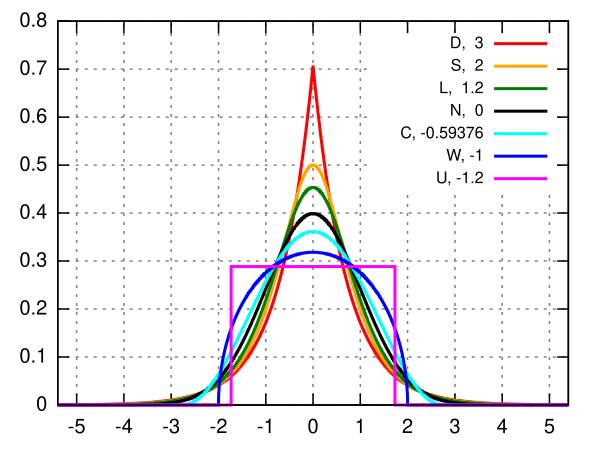Select the peak of the cyan curve
The width and height of the screenshot is (600, 450).
pyautogui.click(x=313, y=232)
